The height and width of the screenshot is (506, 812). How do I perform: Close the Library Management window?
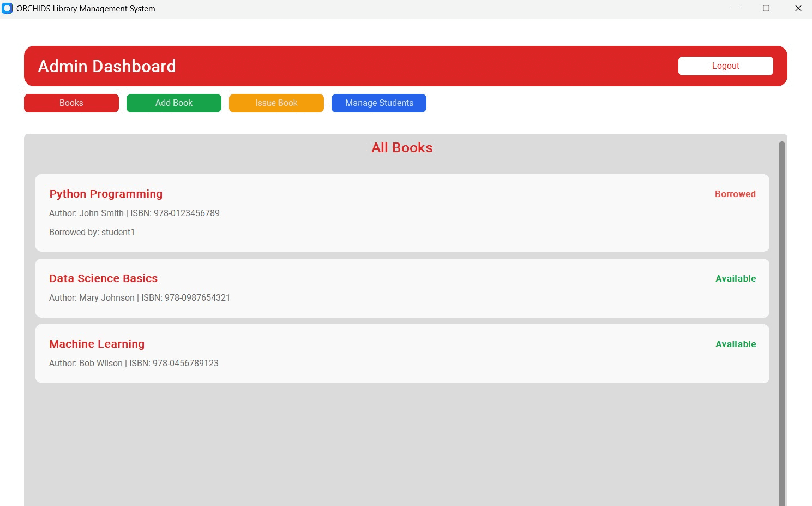(x=798, y=8)
